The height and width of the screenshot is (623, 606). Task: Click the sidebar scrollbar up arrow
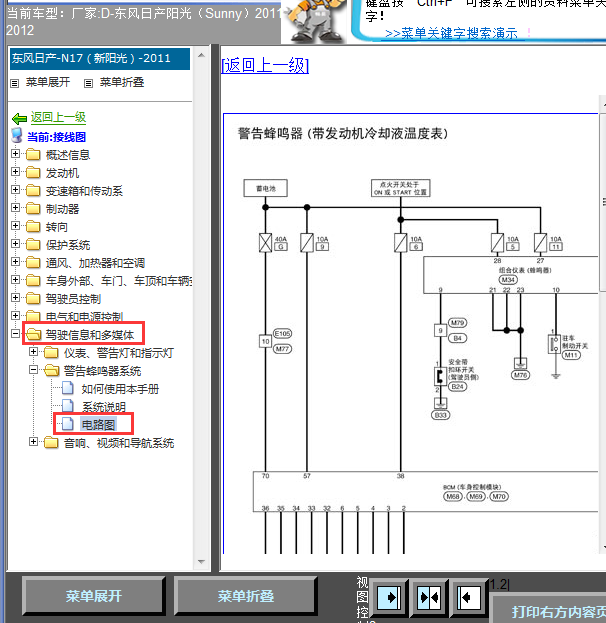pyautogui.click(x=201, y=55)
